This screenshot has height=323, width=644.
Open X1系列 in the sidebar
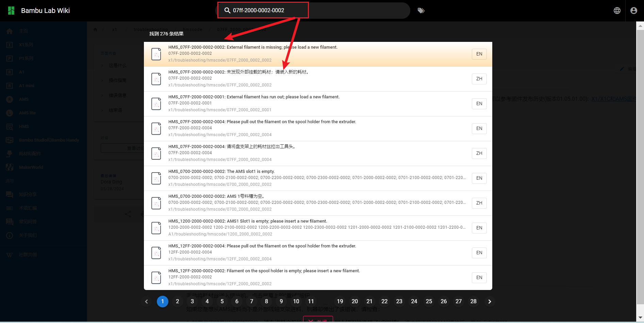point(44,45)
